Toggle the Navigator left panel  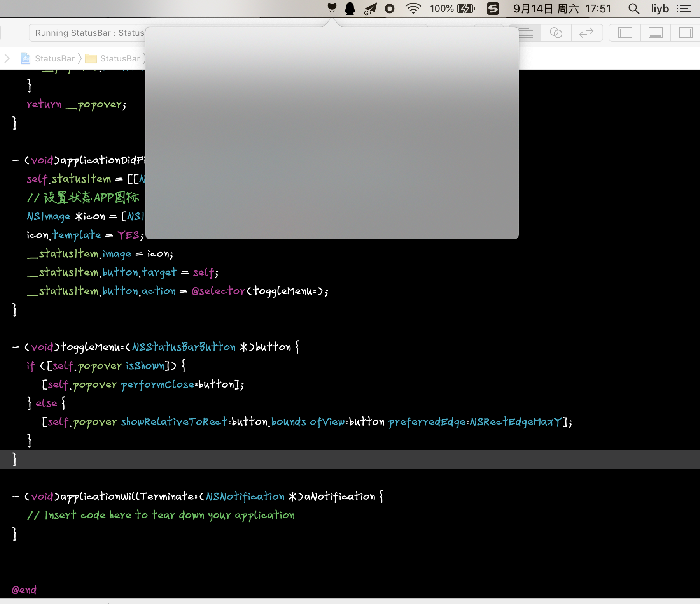pyautogui.click(x=625, y=33)
